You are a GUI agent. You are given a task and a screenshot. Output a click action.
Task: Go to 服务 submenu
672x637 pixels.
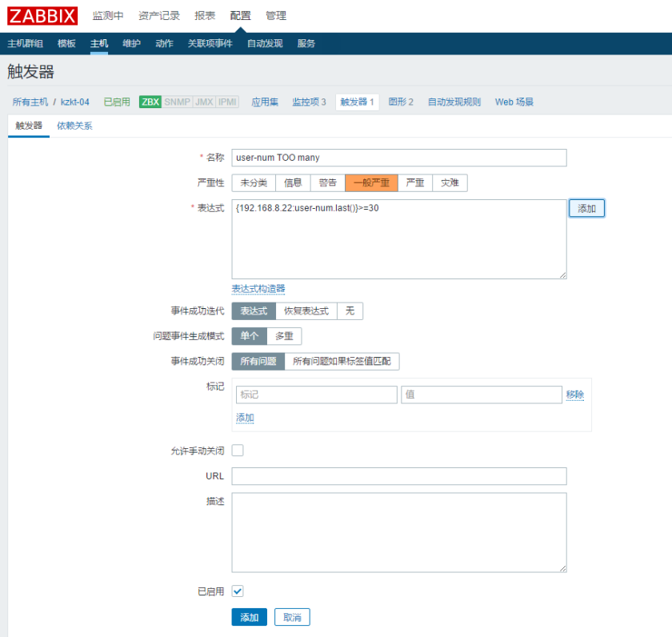point(306,43)
